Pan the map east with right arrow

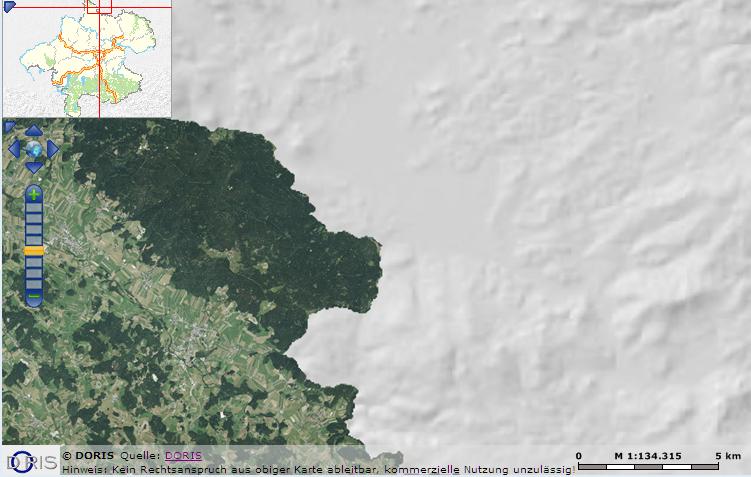pyautogui.click(x=53, y=149)
